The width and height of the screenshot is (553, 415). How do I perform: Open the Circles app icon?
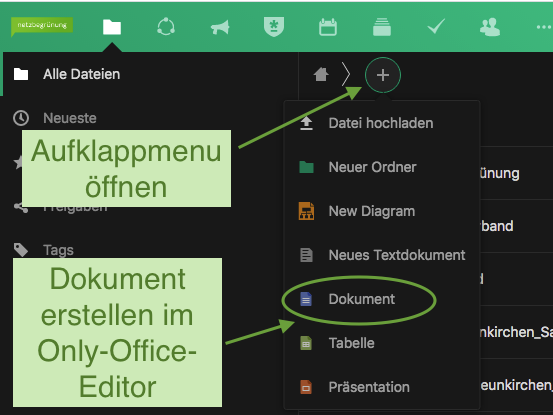coord(166,27)
